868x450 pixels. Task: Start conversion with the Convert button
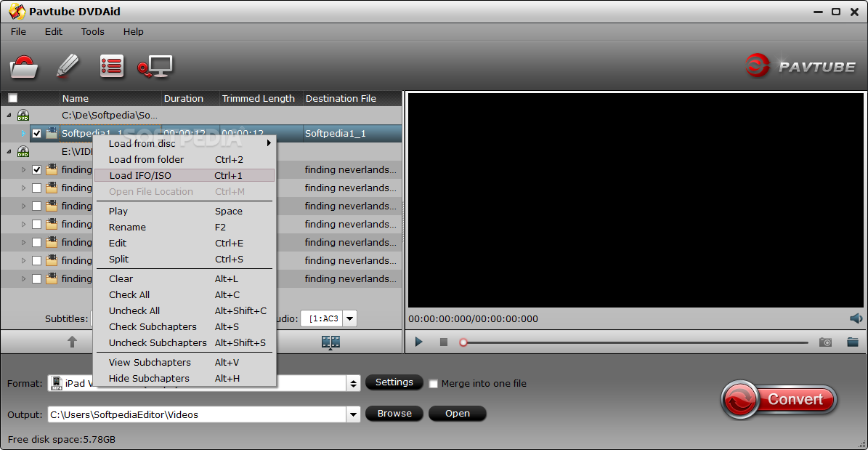click(779, 399)
